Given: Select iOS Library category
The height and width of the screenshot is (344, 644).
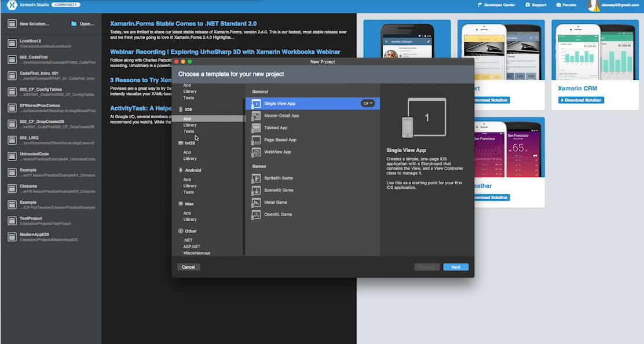Looking at the screenshot, I should tap(190, 125).
